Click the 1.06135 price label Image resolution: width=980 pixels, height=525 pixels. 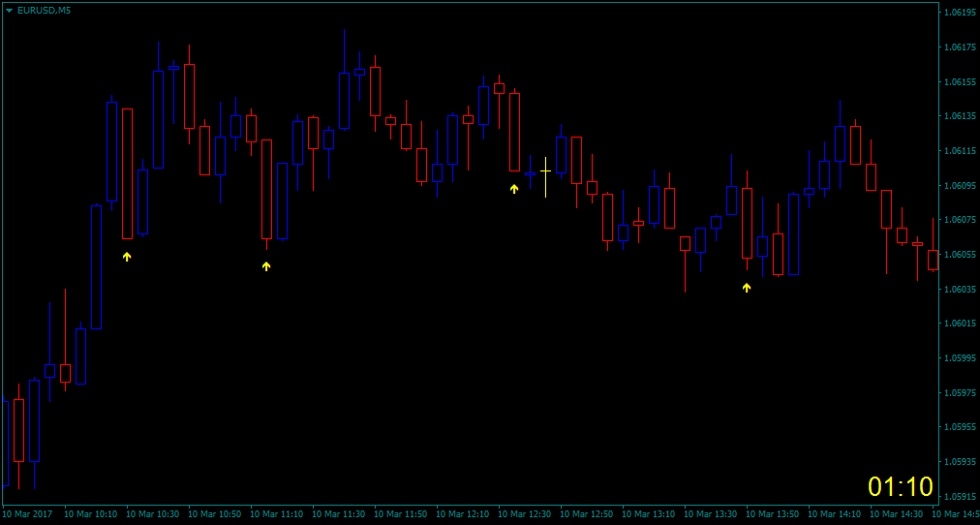pos(962,116)
